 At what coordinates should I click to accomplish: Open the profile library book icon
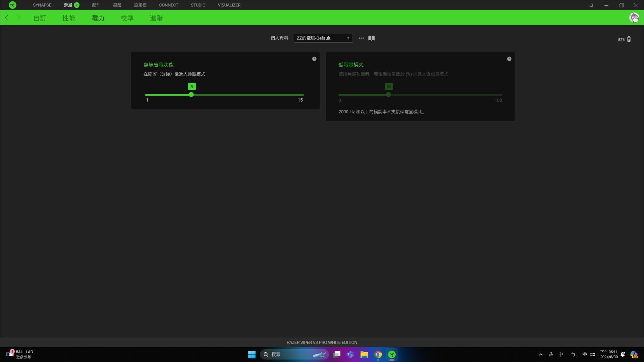[x=371, y=38]
